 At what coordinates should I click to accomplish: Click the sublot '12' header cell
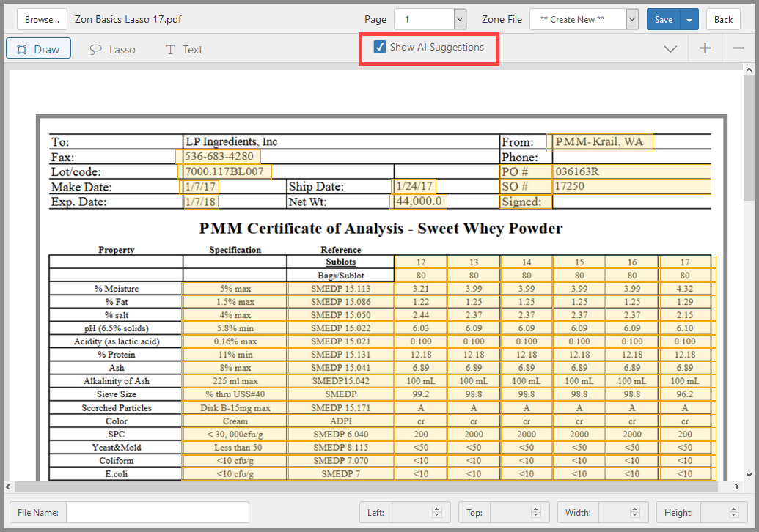point(421,262)
